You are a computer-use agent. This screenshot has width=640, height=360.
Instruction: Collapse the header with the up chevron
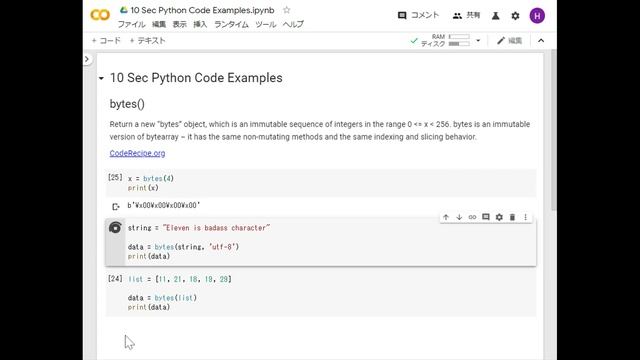541,40
